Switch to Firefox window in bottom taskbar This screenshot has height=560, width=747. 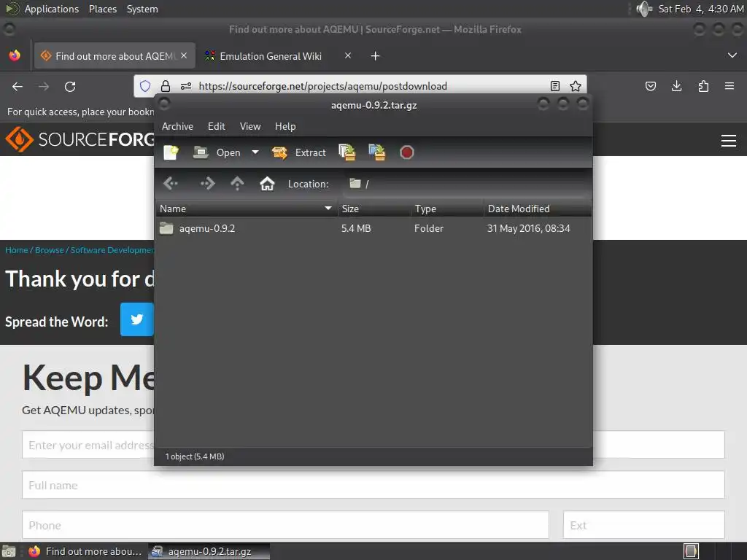pyautogui.click(x=85, y=551)
